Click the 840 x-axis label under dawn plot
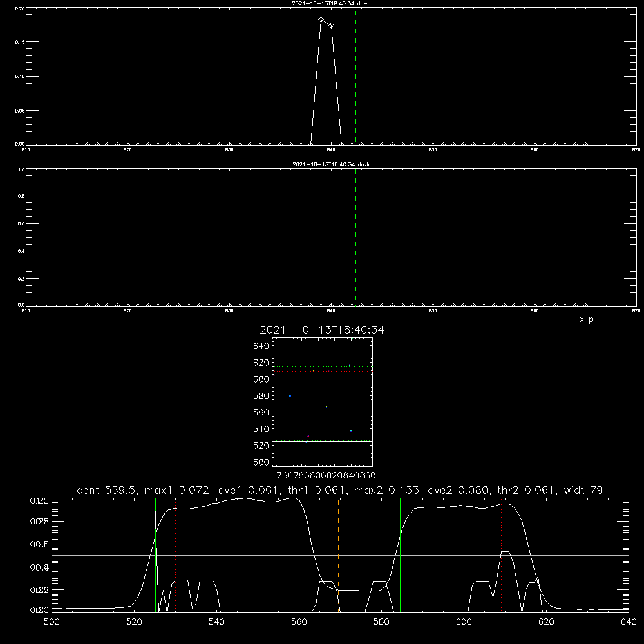644x644 pixels. pos(331,150)
